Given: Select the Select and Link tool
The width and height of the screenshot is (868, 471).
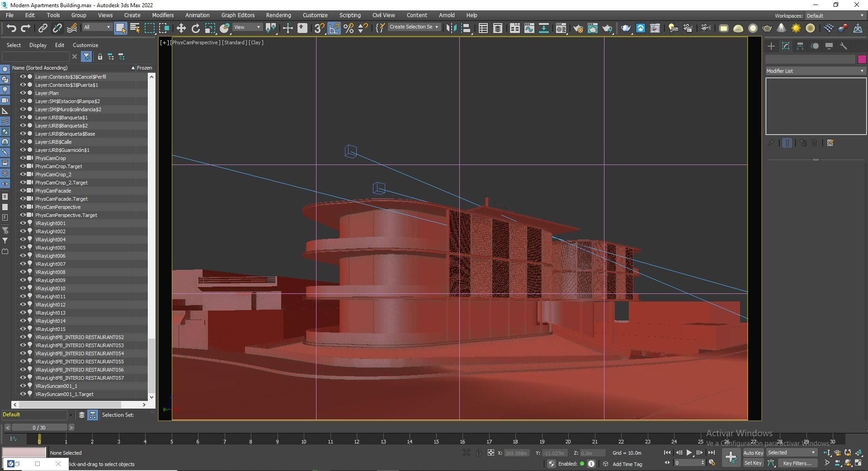Looking at the screenshot, I should pos(42,28).
